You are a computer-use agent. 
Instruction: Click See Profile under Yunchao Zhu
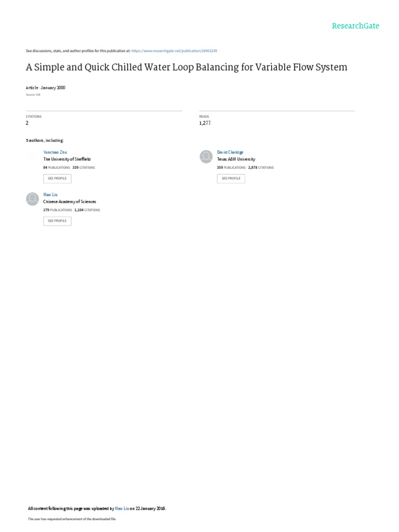point(57,179)
